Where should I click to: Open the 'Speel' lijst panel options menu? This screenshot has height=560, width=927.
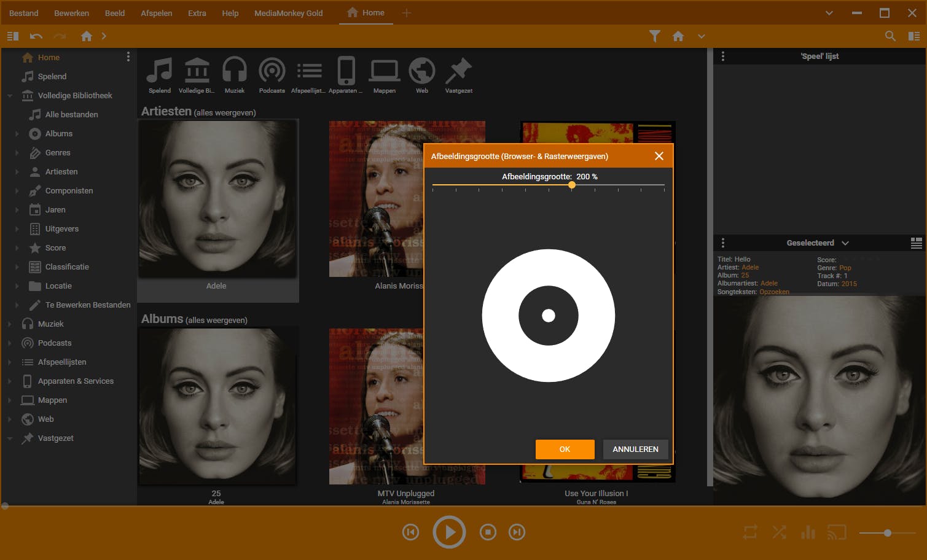[723, 56]
